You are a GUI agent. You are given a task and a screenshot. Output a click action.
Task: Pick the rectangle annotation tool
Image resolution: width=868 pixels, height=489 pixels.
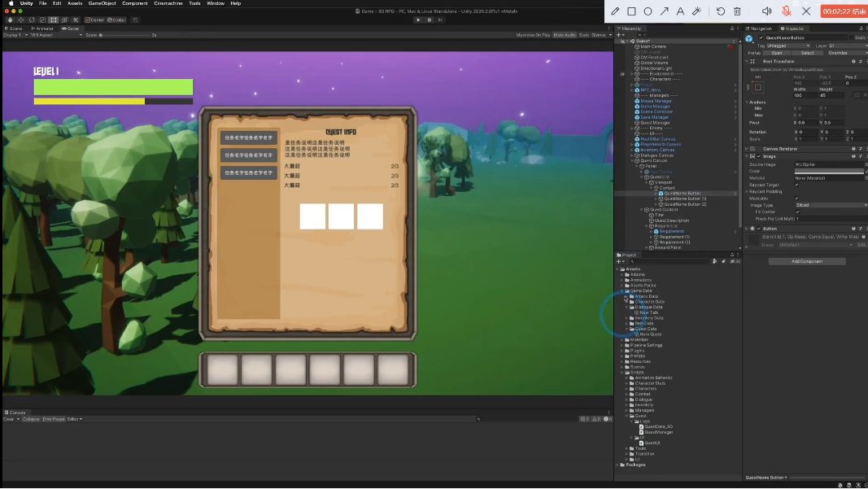pyautogui.click(x=631, y=11)
